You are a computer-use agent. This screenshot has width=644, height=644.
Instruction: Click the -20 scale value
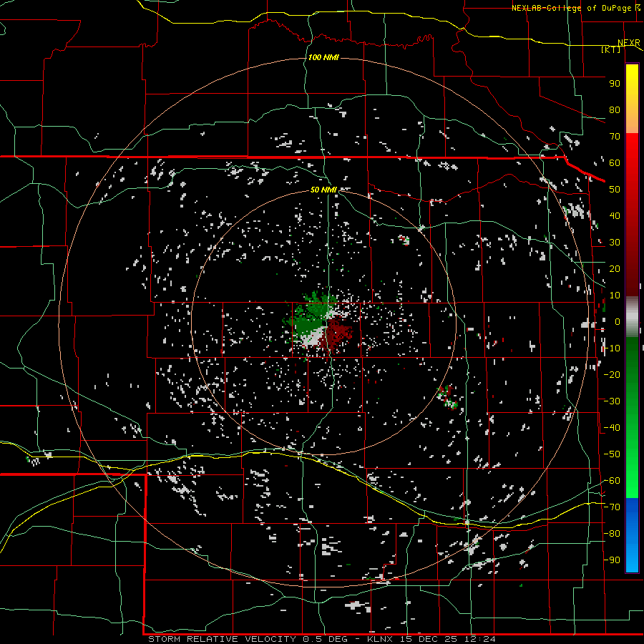612,374
